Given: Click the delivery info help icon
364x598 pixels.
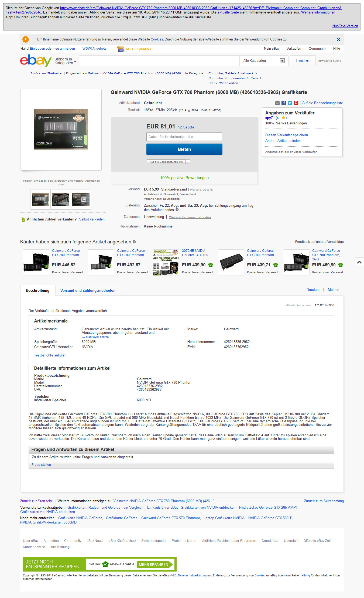Looking at the screenshot, I should [x=177, y=210].
